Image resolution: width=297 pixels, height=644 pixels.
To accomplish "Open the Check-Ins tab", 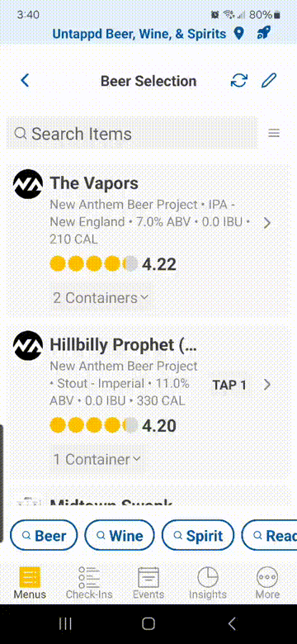I will [89, 583].
